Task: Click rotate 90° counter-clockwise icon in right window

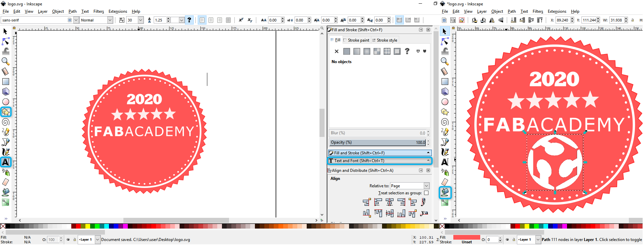Action: (475, 20)
